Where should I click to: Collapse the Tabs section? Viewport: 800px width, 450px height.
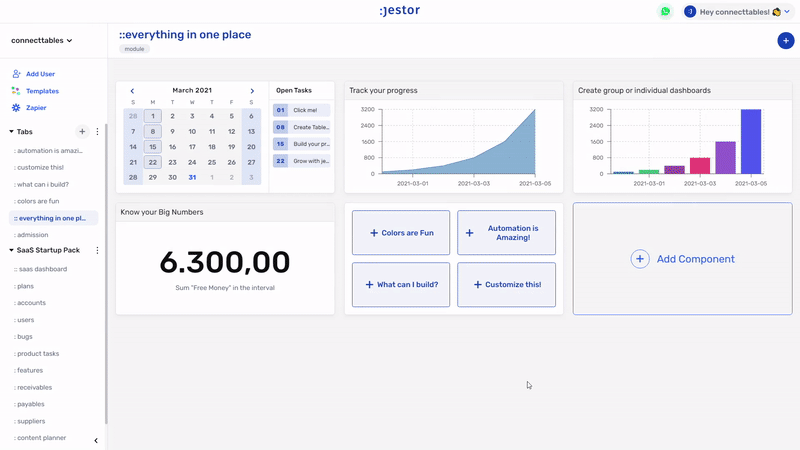[11, 132]
